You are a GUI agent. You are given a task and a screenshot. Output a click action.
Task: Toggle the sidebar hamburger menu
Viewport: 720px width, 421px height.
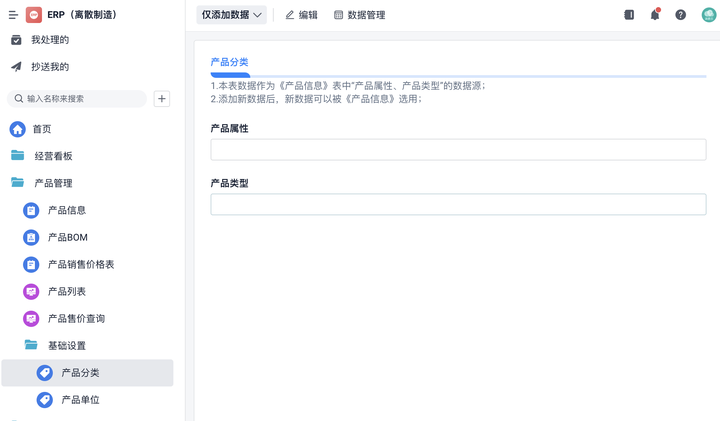[x=13, y=15]
